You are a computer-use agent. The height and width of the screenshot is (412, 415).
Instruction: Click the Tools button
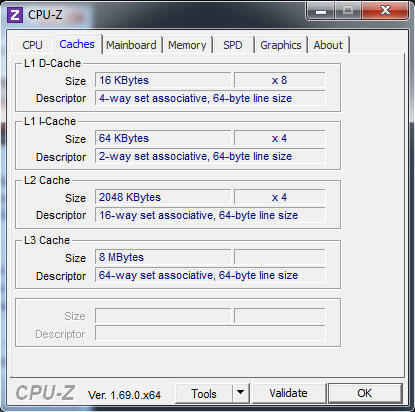pyautogui.click(x=204, y=394)
